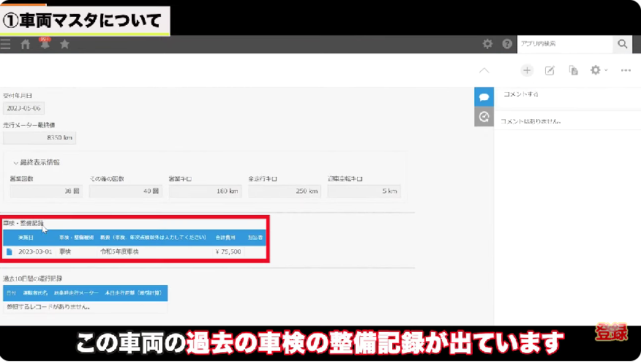Open the header settings gear
The width and height of the screenshot is (641, 364).
point(488,45)
